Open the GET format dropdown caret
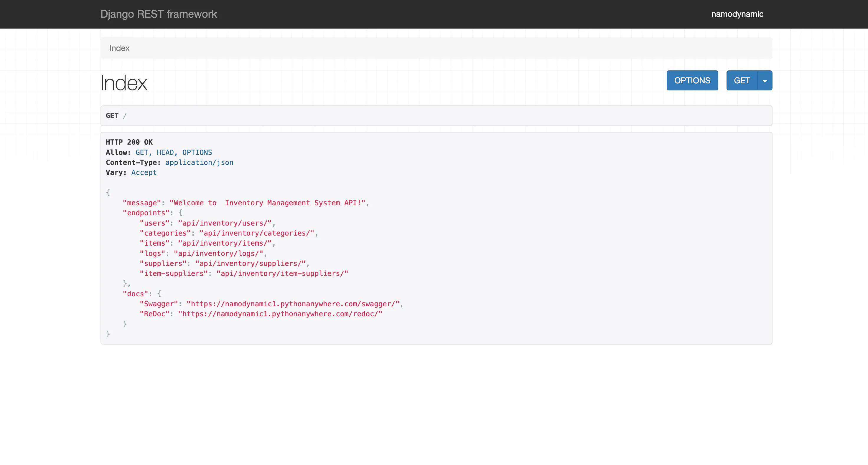The width and height of the screenshot is (868, 465). point(764,80)
